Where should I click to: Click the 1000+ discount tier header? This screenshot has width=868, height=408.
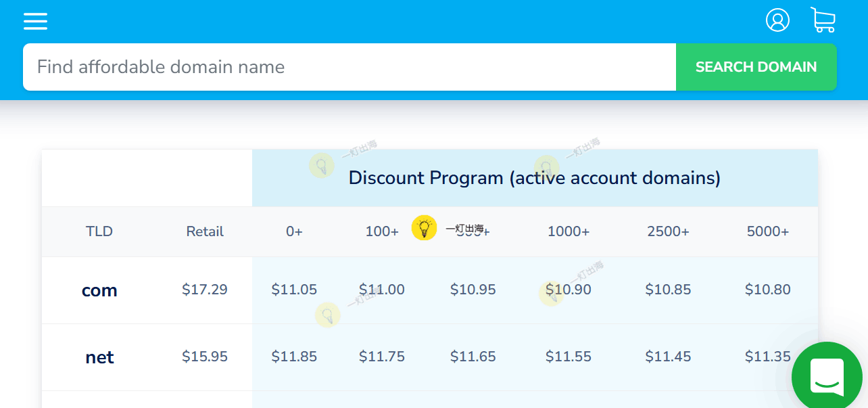569,231
